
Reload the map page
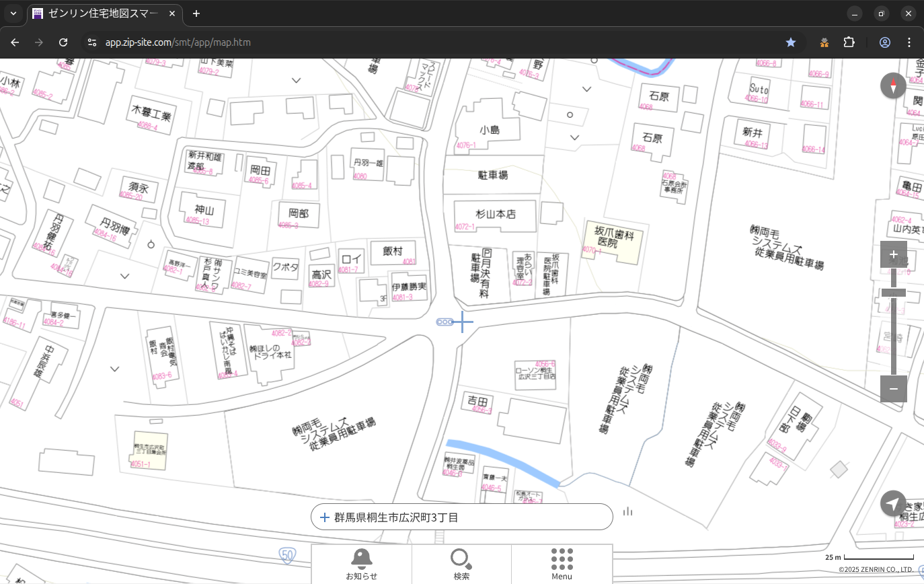[63, 42]
